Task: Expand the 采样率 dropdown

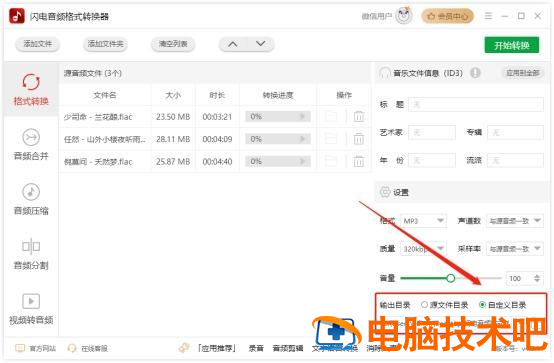Action: tap(514, 249)
